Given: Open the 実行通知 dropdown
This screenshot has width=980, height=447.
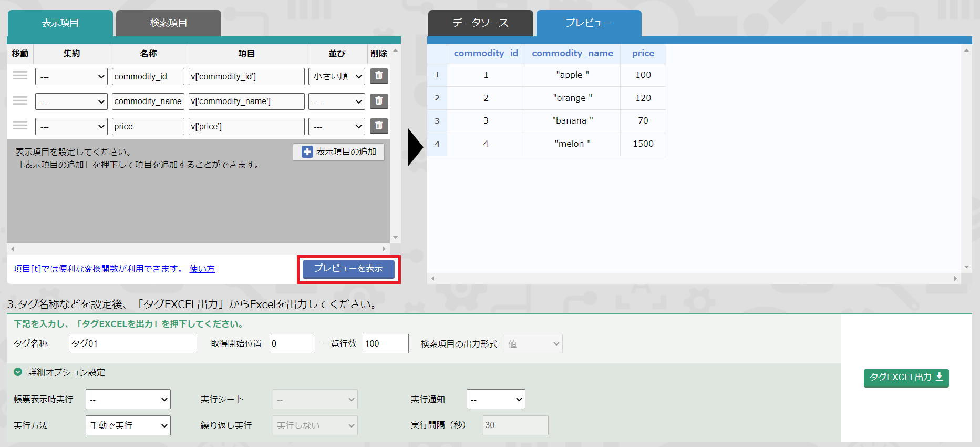Looking at the screenshot, I should click(496, 400).
